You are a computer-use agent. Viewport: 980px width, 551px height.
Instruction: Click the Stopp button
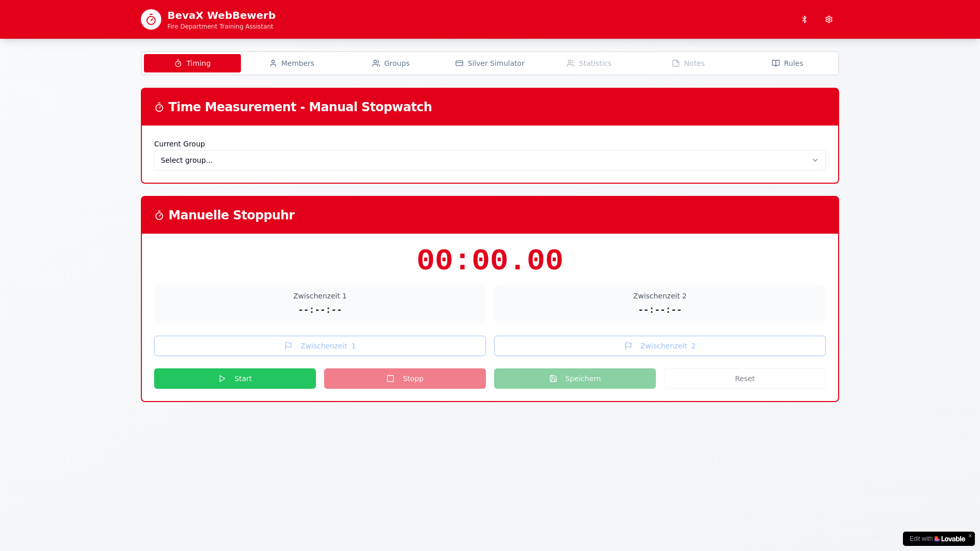point(405,379)
